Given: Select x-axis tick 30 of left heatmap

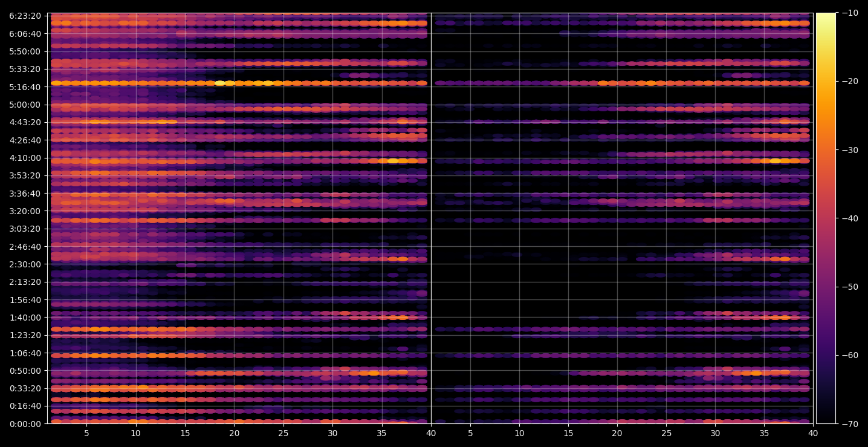Looking at the screenshot, I should (332, 433).
